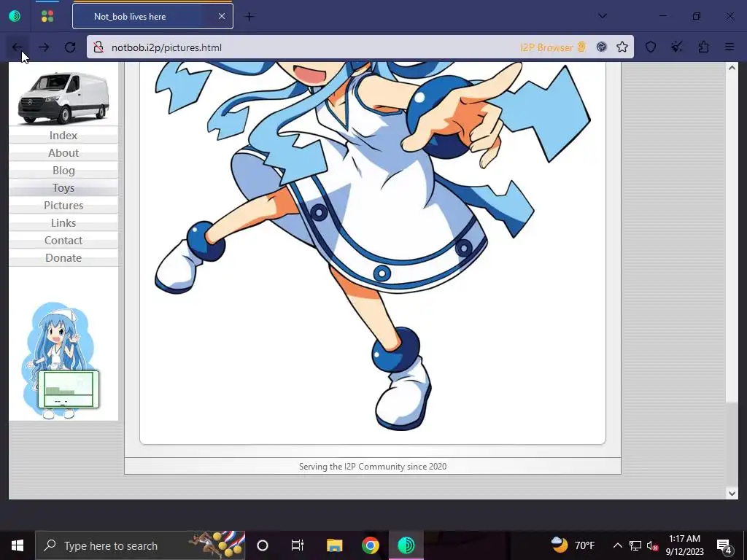The width and height of the screenshot is (747, 560).
Task: Click the broom new identity icon
Action: pyautogui.click(x=676, y=47)
